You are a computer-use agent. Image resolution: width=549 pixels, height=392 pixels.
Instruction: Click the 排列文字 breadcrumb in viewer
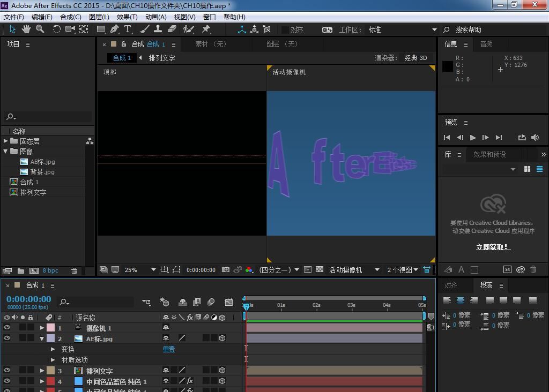coord(162,58)
